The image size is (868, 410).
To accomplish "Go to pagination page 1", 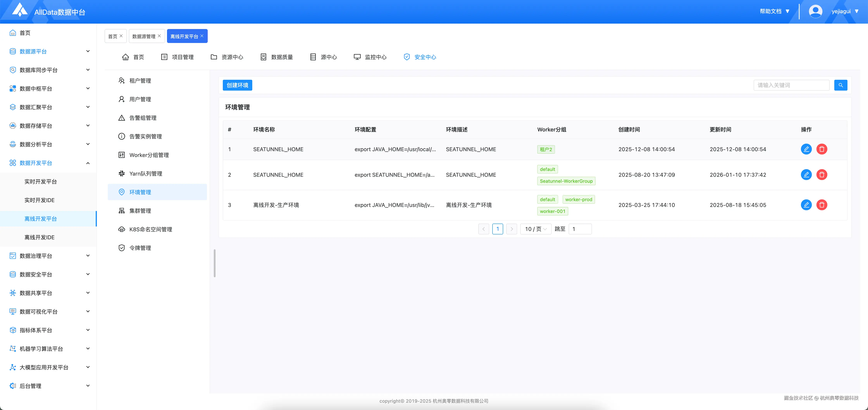I will (497, 229).
